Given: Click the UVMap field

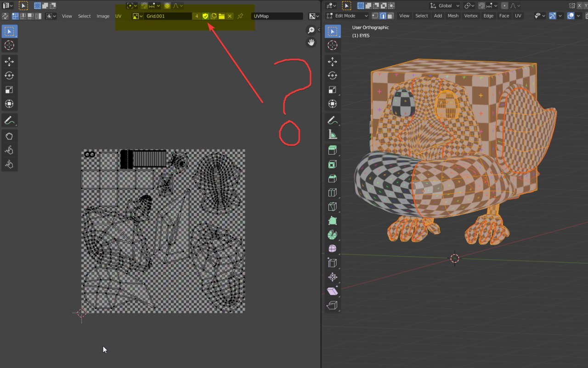Looking at the screenshot, I should tap(277, 16).
